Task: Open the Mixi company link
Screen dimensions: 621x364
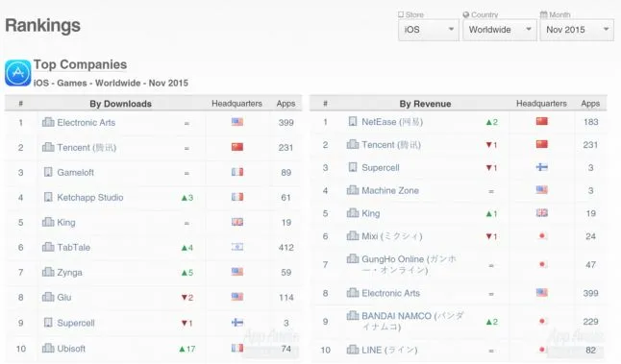Action: point(391,236)
